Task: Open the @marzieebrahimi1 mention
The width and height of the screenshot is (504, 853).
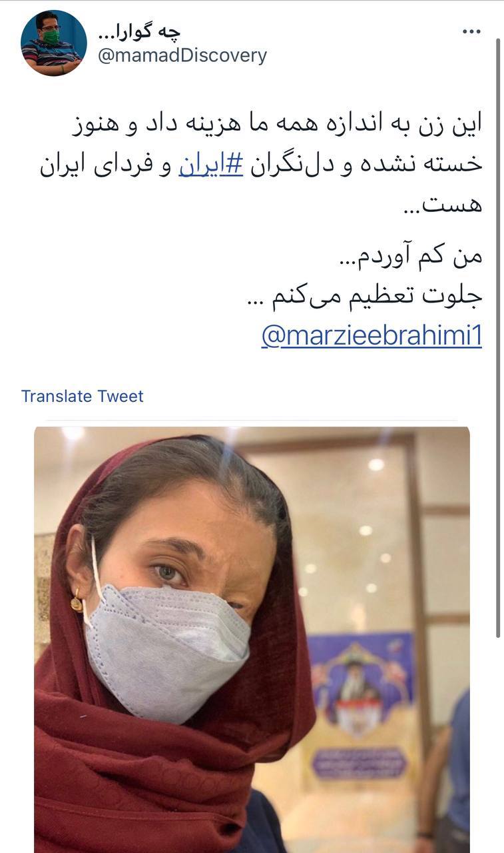Action: 371,336
